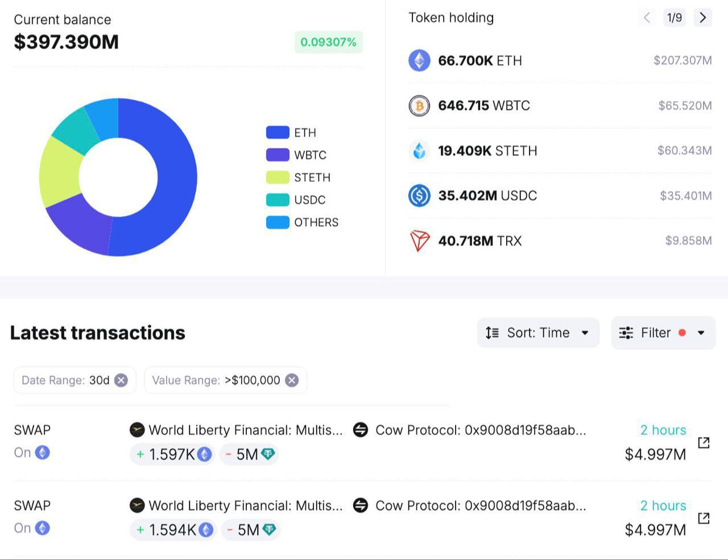This screenshot has height=560, width=728.
Task: Click World Liberty Financial avatar in second swap
Action: point(137,505)
